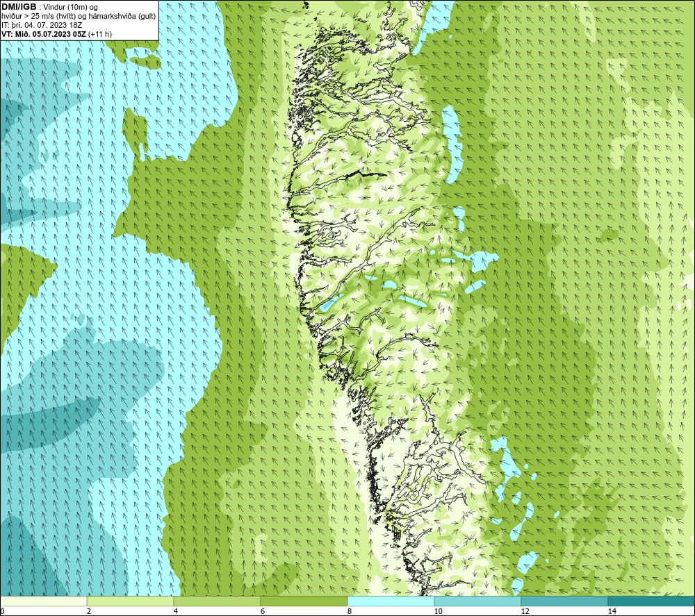The height and width of the screenshot is (616, 695).
Task: Click the medium green 4–6 m/s legend swatch
Action: click(x=217, y=601)
